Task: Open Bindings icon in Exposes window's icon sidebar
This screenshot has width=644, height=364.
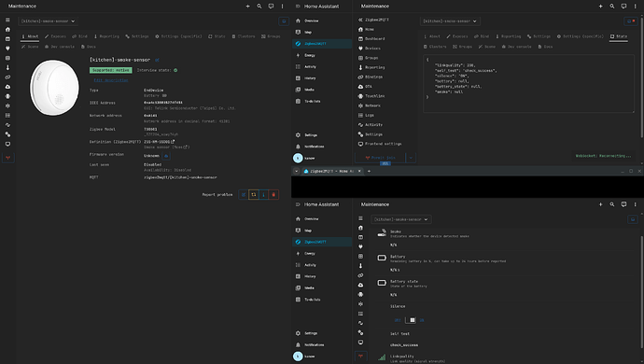Action: tap(360, 275)
